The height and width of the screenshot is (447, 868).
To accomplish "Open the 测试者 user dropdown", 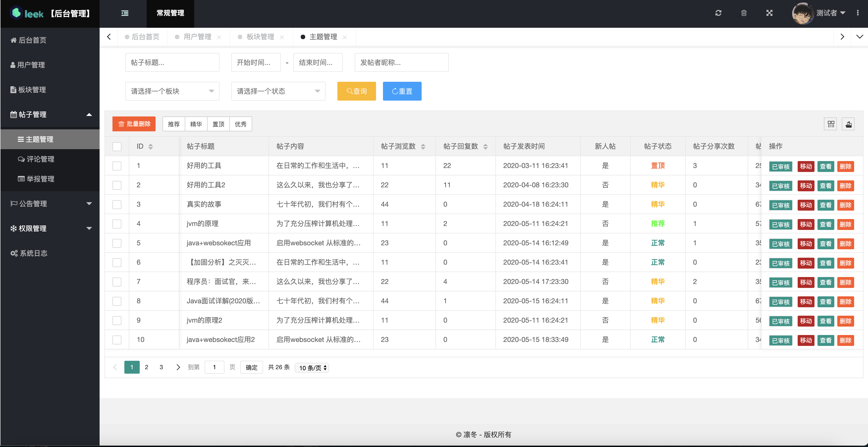I will point(831,13).
